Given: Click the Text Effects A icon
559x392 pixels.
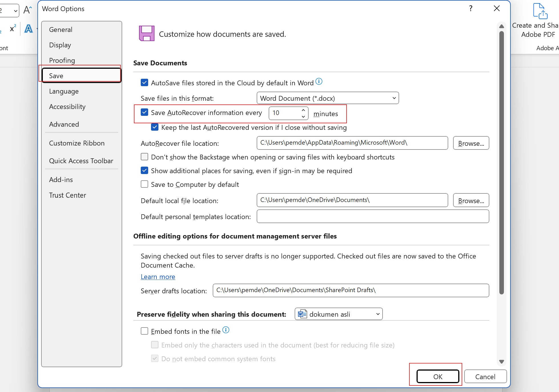Looking at the screenshot, I should [28, 29].
